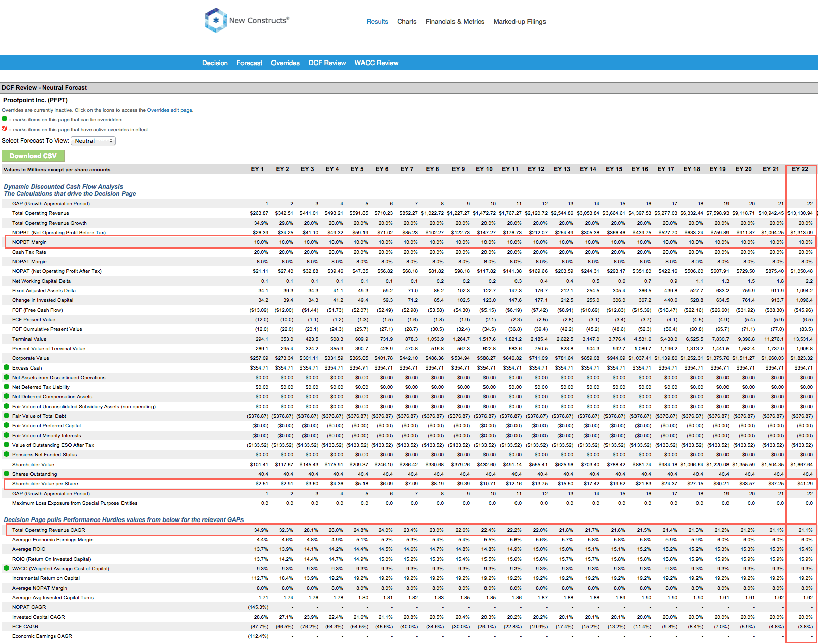Click the Economic Earnings CAGR label
818x644 pixels.
(x=42, y=636)
